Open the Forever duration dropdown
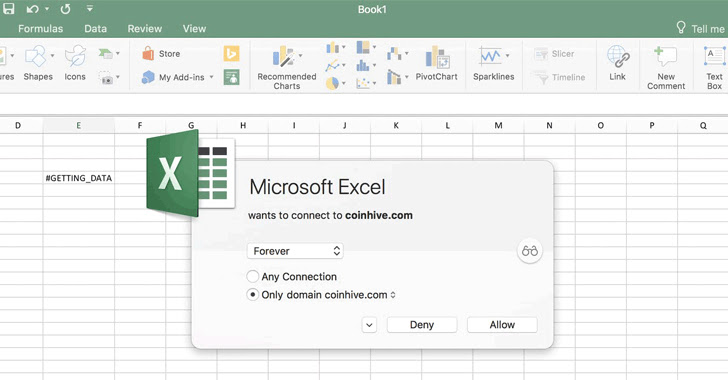728x380 pixels. (x=295, y=251)
